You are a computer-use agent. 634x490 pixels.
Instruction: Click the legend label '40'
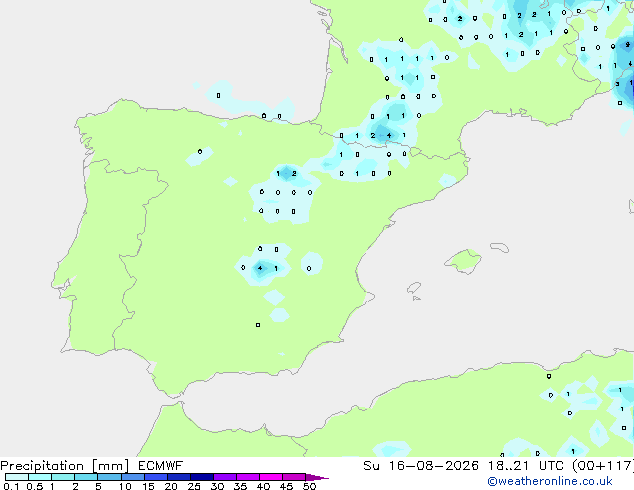pos(263,486)
